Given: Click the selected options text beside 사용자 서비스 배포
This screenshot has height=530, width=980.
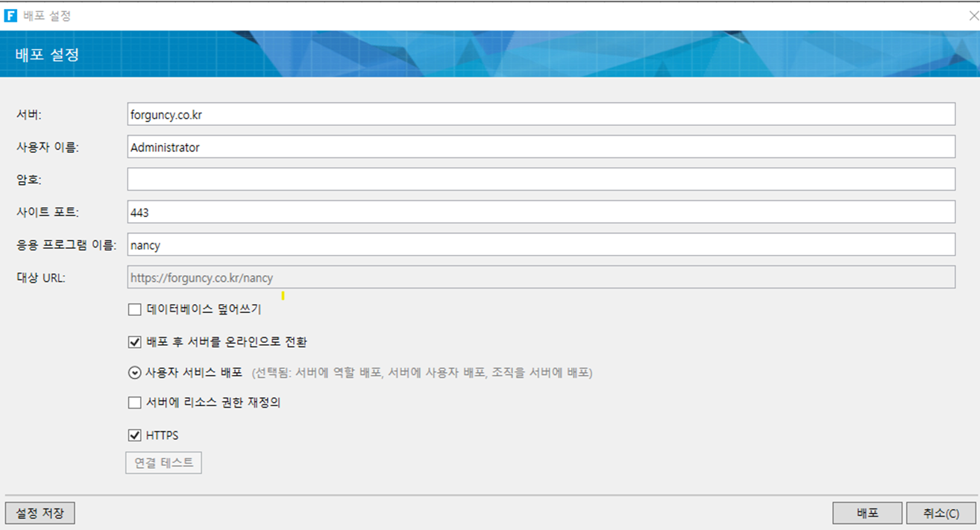Looking at the screenshot, I should click(x=422, y=373).
